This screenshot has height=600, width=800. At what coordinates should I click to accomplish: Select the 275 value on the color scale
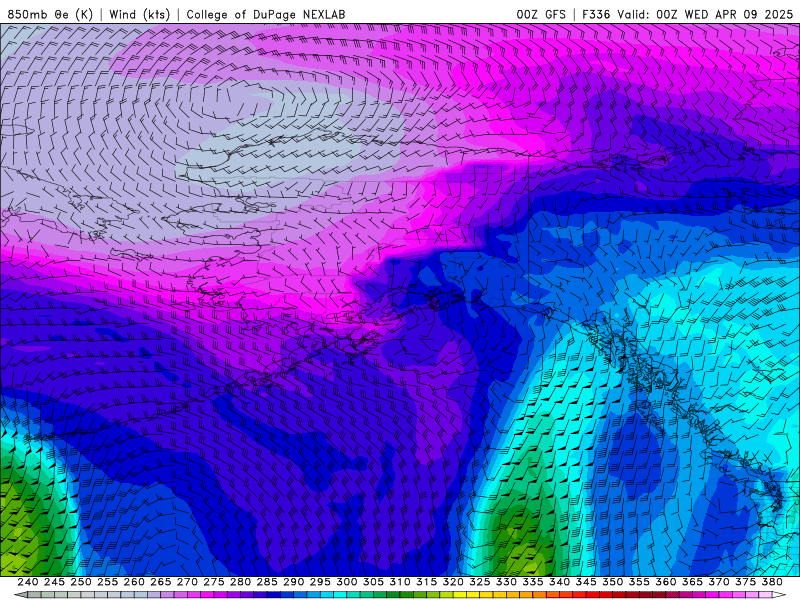pyautogui.click(x=214, y=582)
